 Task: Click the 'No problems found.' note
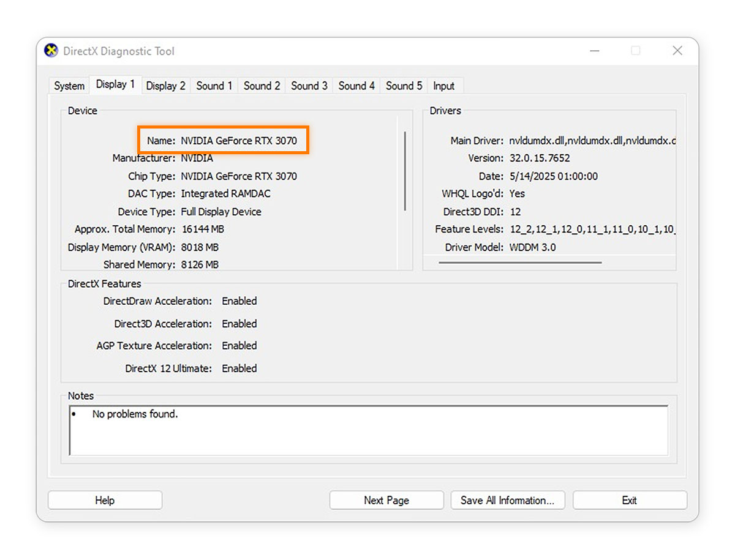pyautogui.click(x=135, y=414)
